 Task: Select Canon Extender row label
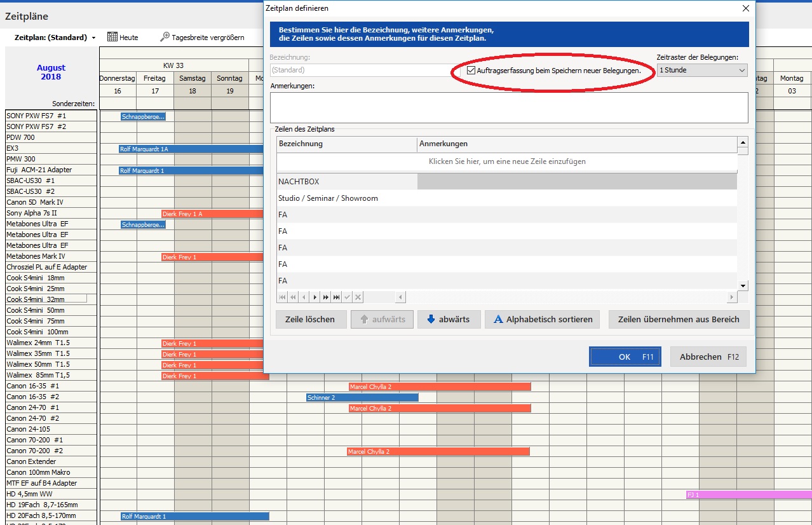point(51,461)
